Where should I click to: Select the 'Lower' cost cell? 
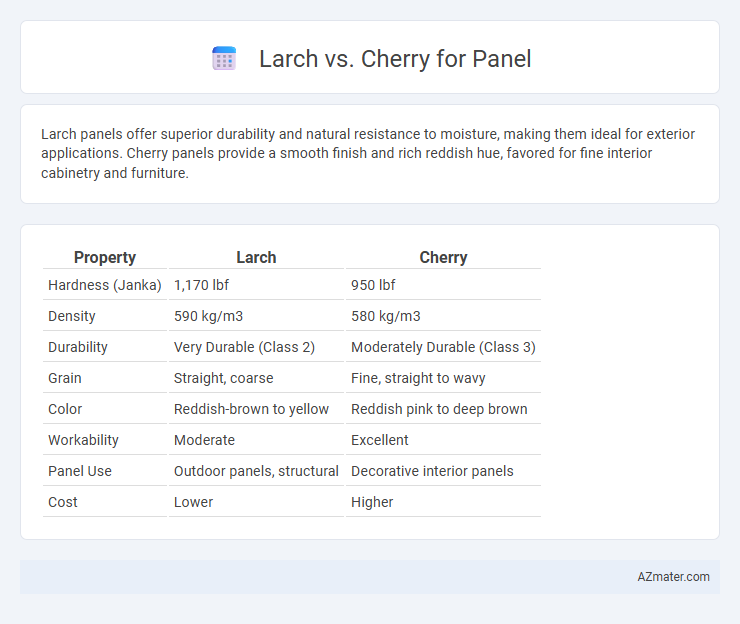pos(256,502)
